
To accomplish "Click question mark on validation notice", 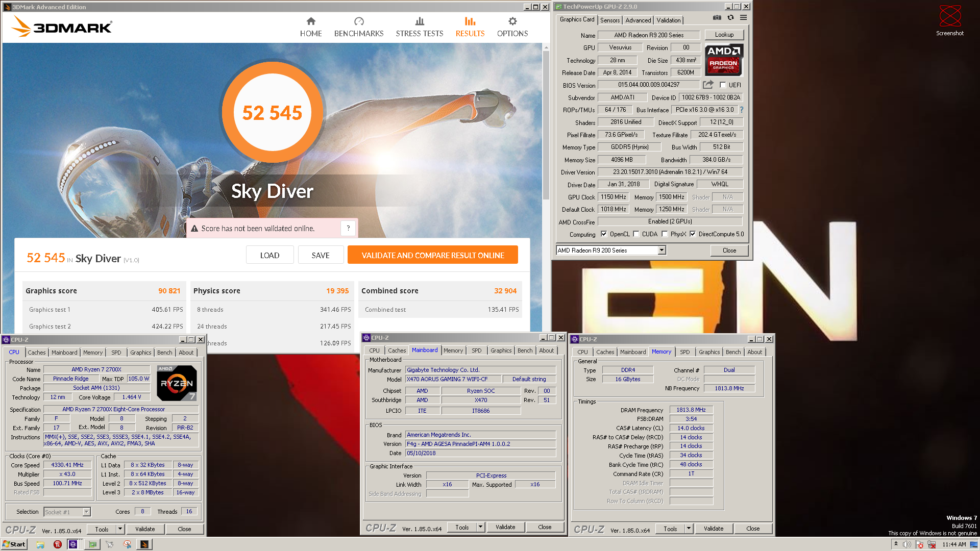I will point(349,228).
